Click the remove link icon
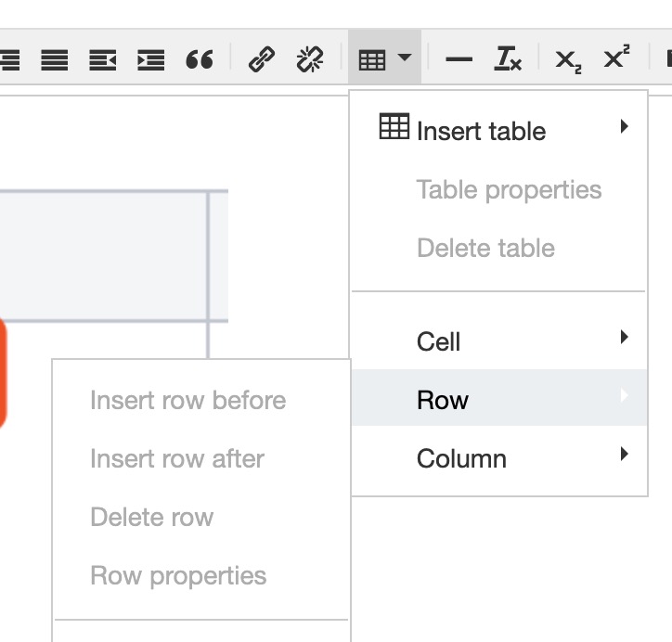The width and height of the screenshot is (672, 642). click(309, 60)
